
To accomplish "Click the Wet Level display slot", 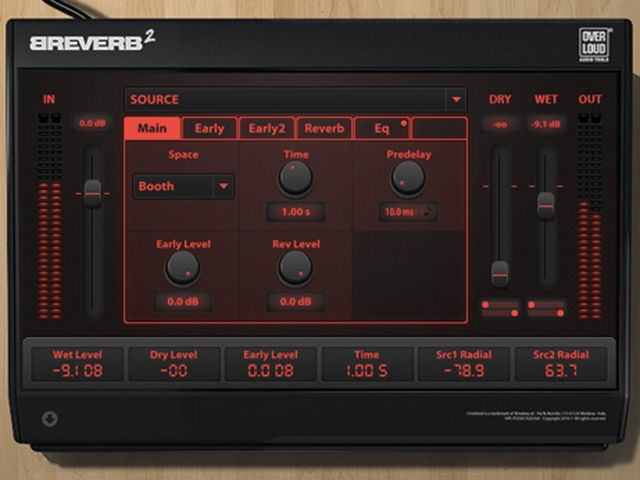I will [x=77, y=364].
